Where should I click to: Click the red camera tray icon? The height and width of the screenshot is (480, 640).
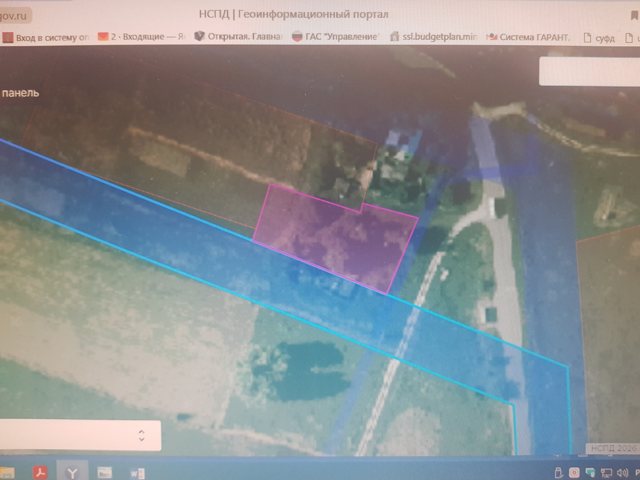pyautogui.click(x=574, y=473)
